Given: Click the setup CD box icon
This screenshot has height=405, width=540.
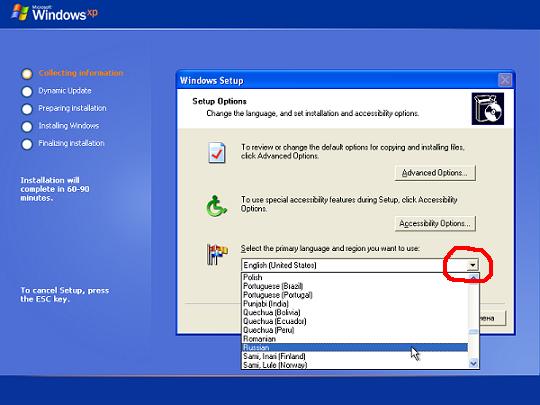Looking at the screenshot, I should [488, 109].
